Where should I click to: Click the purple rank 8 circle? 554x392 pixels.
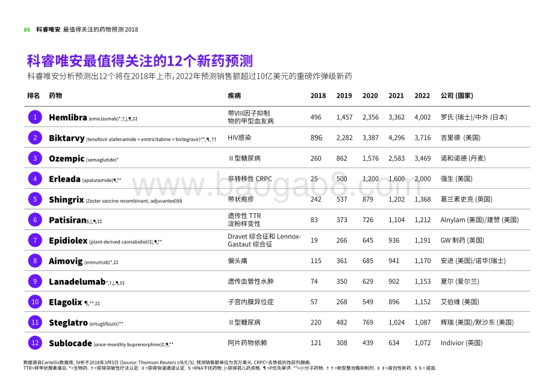tap(35, 261)
